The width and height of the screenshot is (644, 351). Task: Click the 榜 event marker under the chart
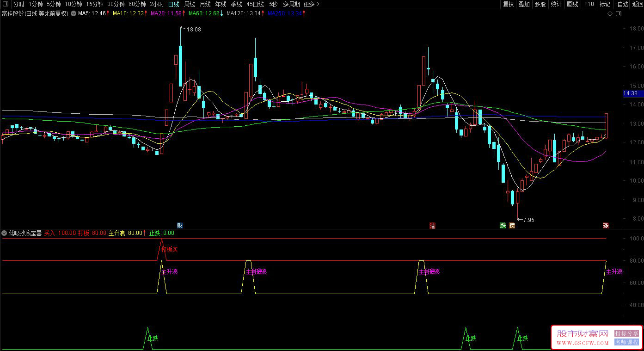512,226
